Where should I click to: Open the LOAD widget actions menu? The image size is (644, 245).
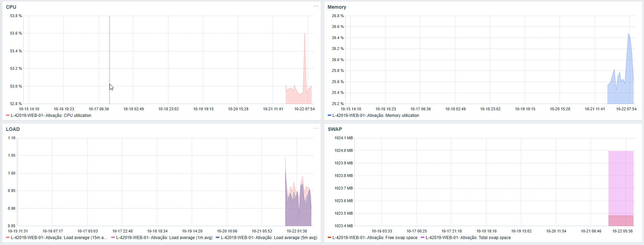[x=316, y=128]
